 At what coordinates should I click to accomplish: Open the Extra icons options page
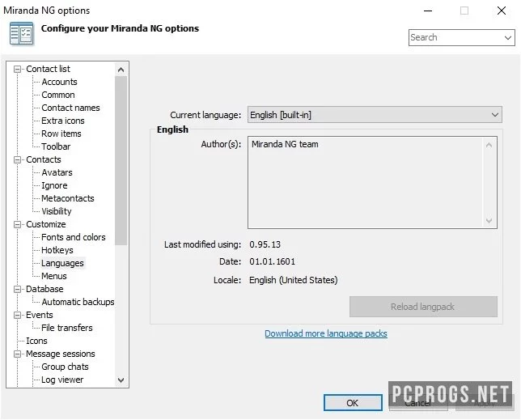tap(63, 121)
